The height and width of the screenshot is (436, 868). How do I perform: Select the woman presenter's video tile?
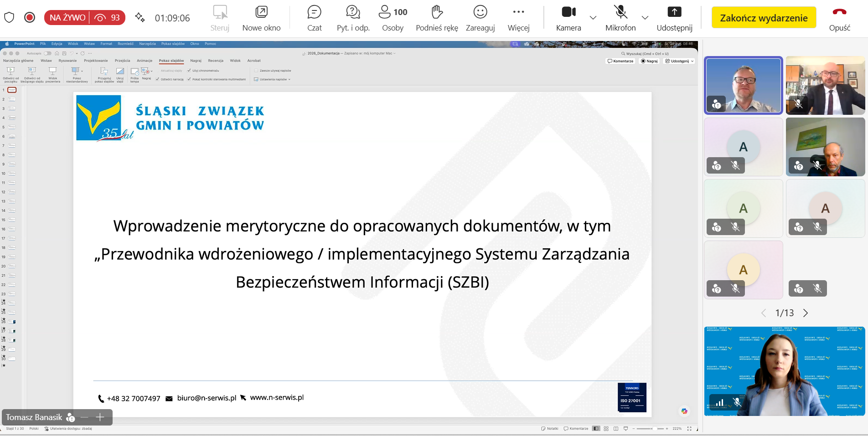click(784, 371)
